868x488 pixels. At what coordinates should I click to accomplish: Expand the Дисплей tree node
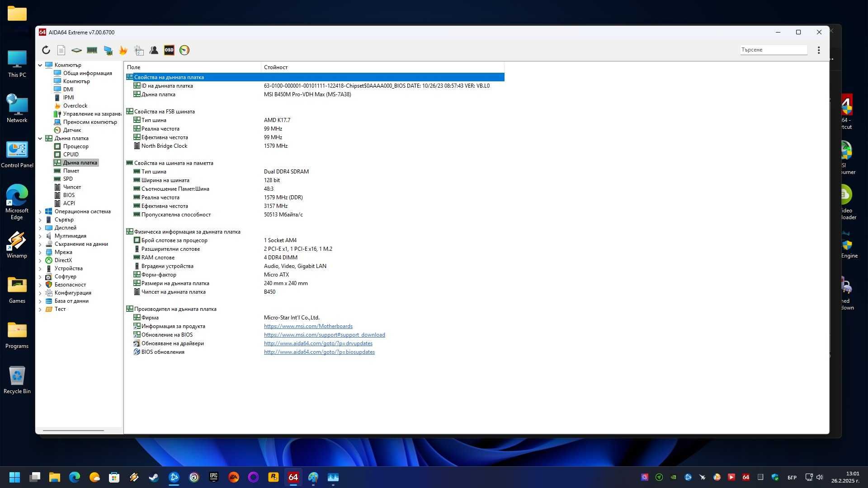coord(40,228)
